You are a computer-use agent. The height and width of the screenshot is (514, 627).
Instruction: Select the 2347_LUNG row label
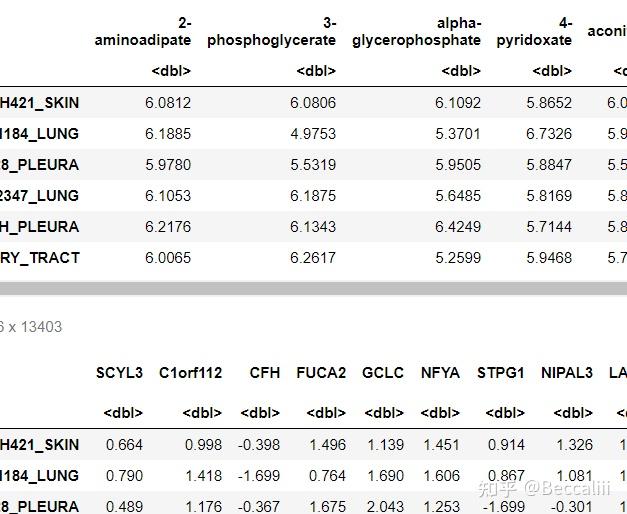[x=40, y=196]
